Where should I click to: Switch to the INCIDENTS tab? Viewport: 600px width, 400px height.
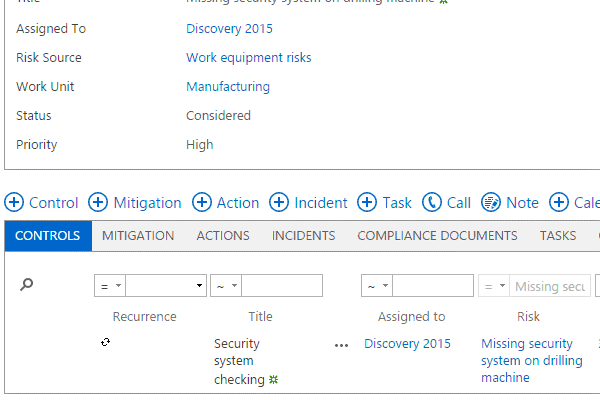[x=303, y=235]
